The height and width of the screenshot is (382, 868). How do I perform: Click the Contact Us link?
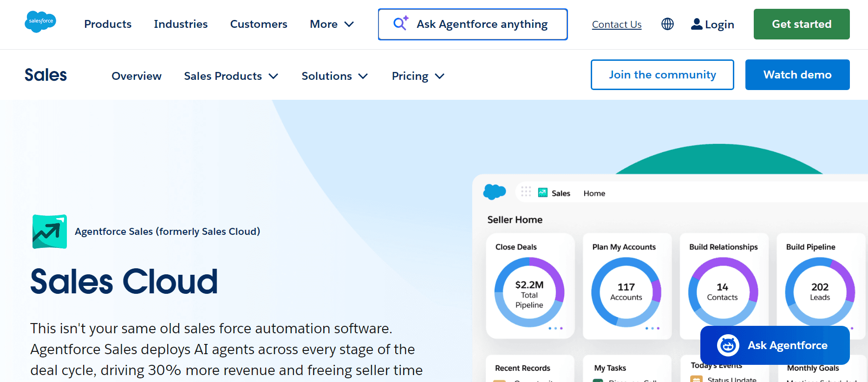click(x=616, y=25)
